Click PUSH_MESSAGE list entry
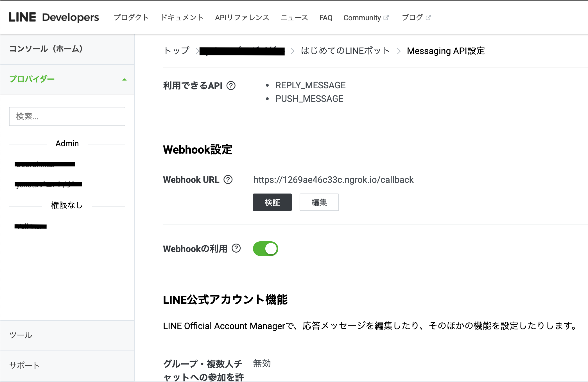This screenshot has width=588, height=382. 309,99
